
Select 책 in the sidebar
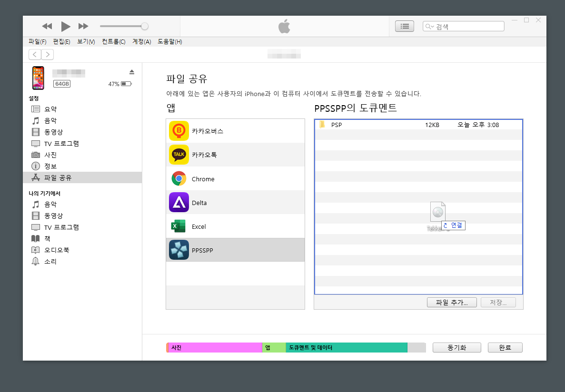(82, 238)
